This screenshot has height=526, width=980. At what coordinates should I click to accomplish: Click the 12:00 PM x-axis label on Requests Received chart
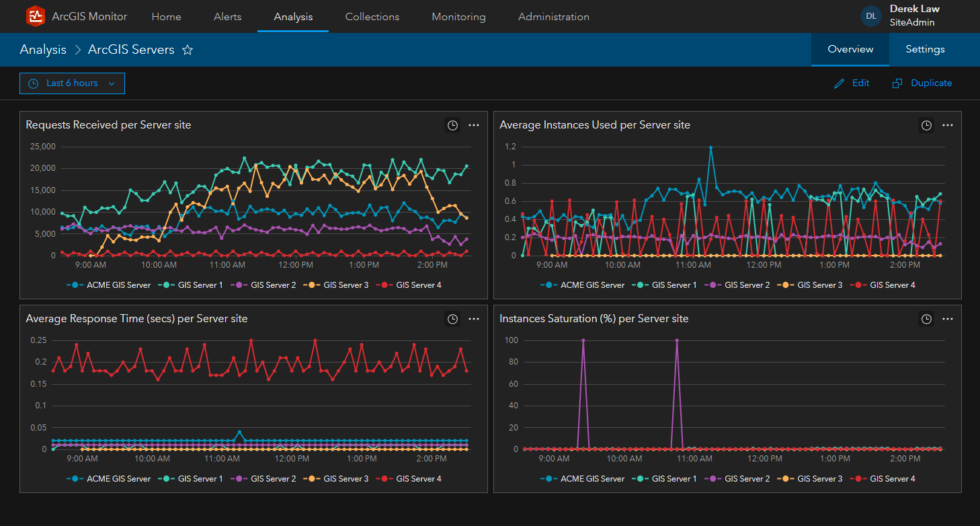pos(296,265)
